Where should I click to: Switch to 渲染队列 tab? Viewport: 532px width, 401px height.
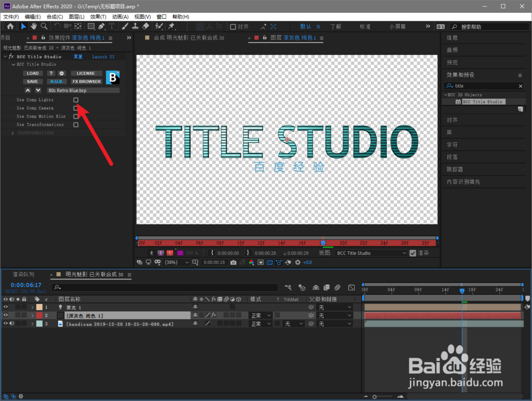click(23, 274)
